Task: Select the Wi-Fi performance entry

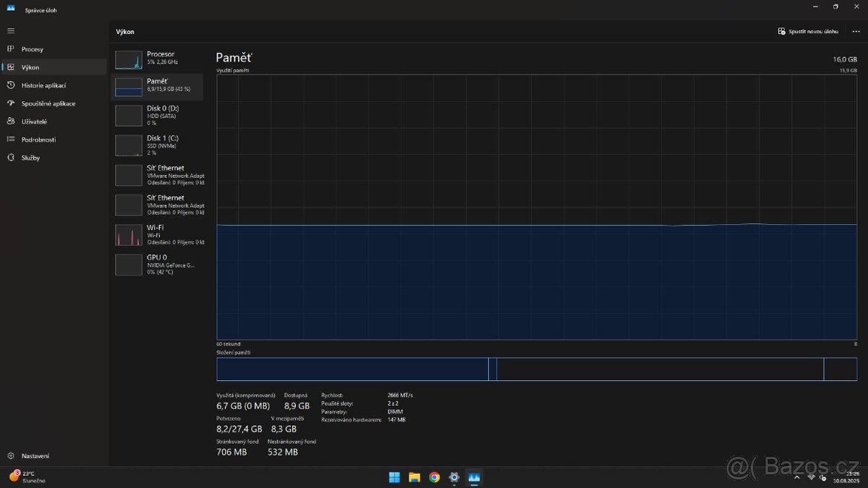Action: coord(158,234)
